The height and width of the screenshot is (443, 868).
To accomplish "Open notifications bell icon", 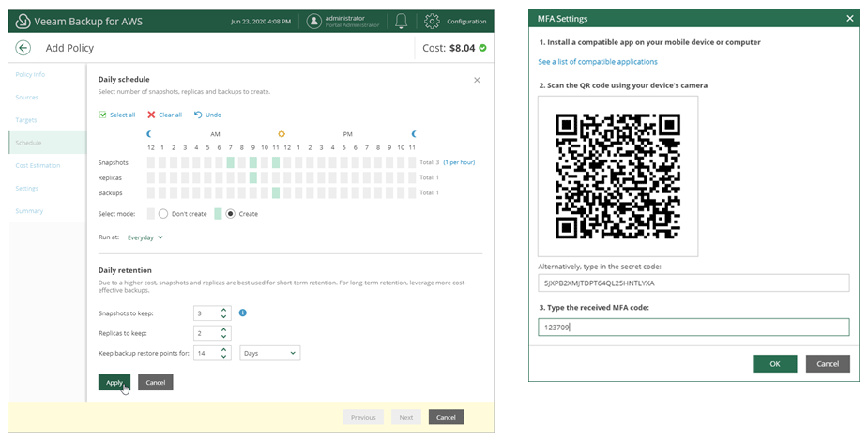I will [x=402, y=22].
